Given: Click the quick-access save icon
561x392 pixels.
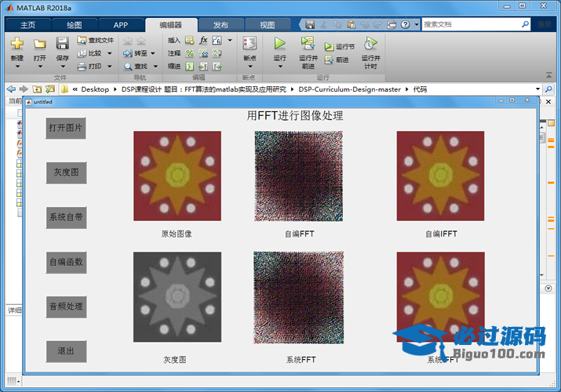Looking at the screenshot, I should (310, 24).
